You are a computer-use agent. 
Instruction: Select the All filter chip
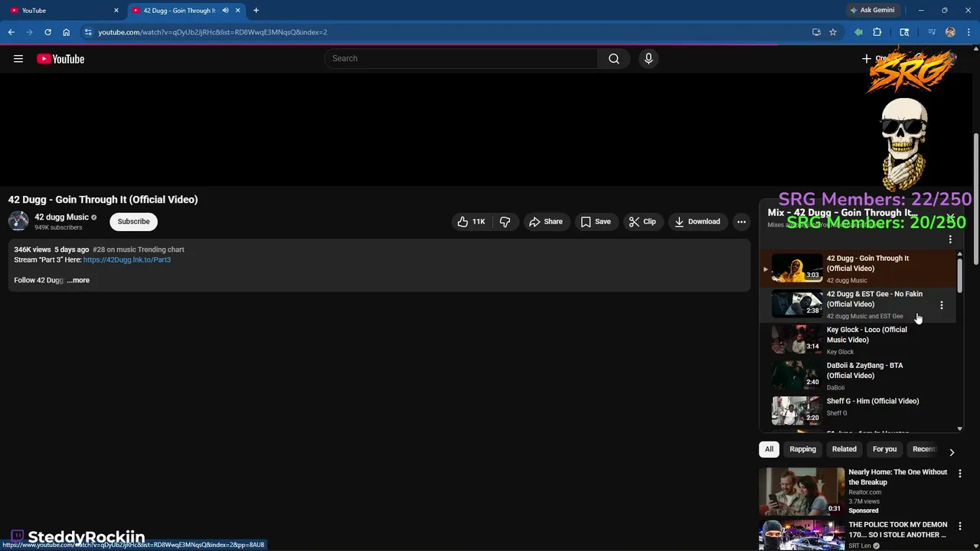(x=769, y=449)
